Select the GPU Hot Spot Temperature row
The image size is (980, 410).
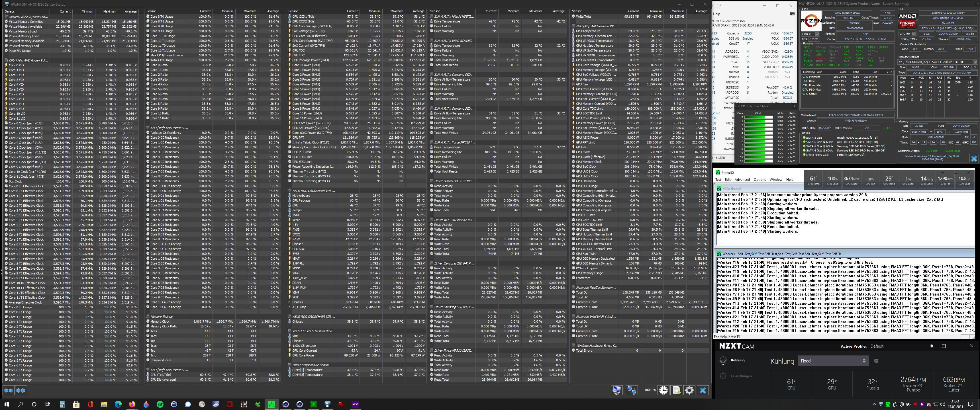click(640, 46)
